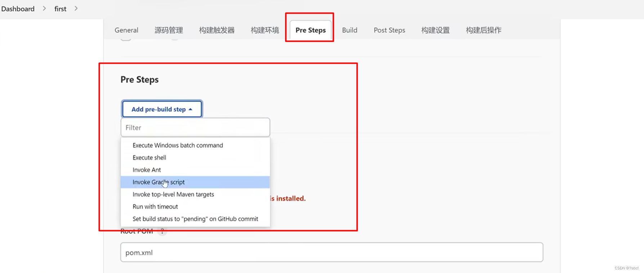Focus the Filter search field
This screenshot has width=644, height=273.
point(195,127)
